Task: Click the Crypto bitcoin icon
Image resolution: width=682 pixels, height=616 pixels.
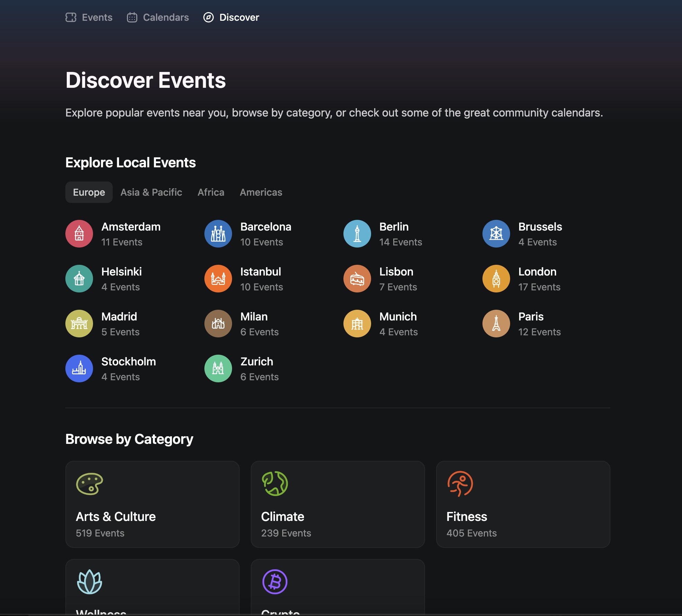Action: pos(275,582)
